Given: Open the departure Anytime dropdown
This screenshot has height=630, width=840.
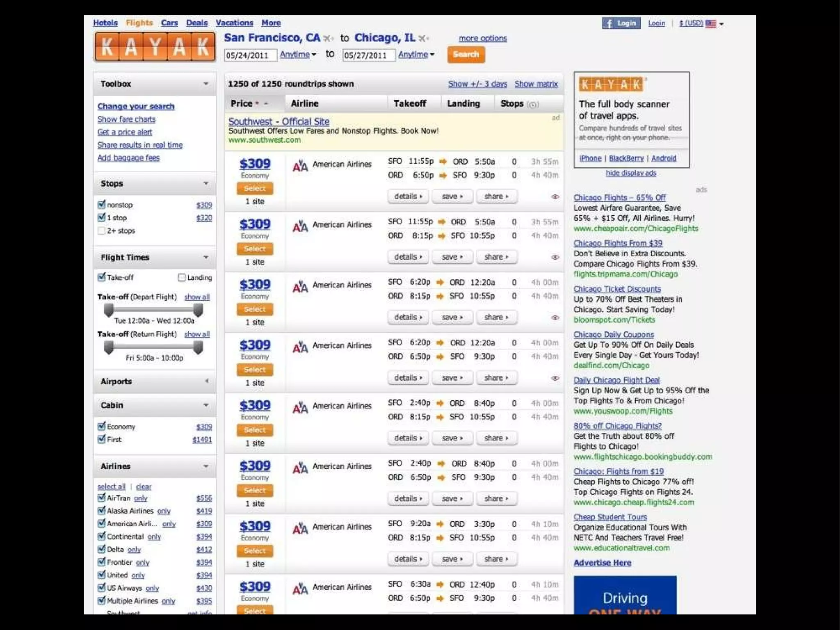Looking at the screenshot, I should (x=298, y=55).
